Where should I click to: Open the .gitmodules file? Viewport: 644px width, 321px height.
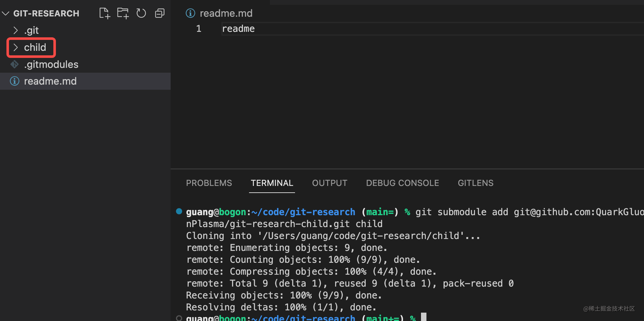coord(51,64)
